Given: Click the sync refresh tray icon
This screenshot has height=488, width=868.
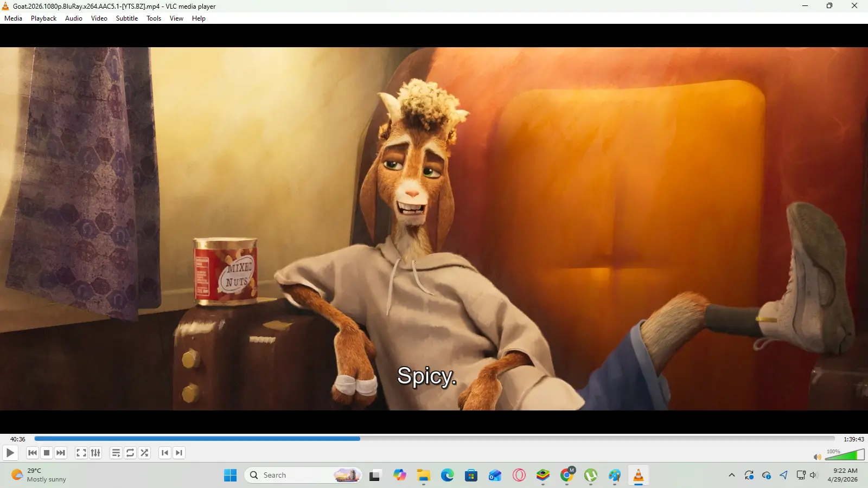Looking at the screenshot, I should pos(749,476).
